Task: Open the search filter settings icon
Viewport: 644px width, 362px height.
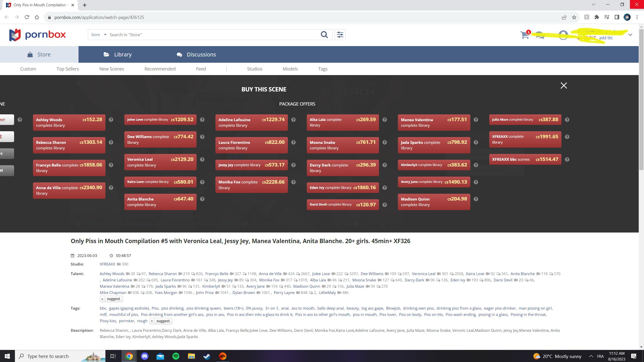Action: click(x=340, y=35)
